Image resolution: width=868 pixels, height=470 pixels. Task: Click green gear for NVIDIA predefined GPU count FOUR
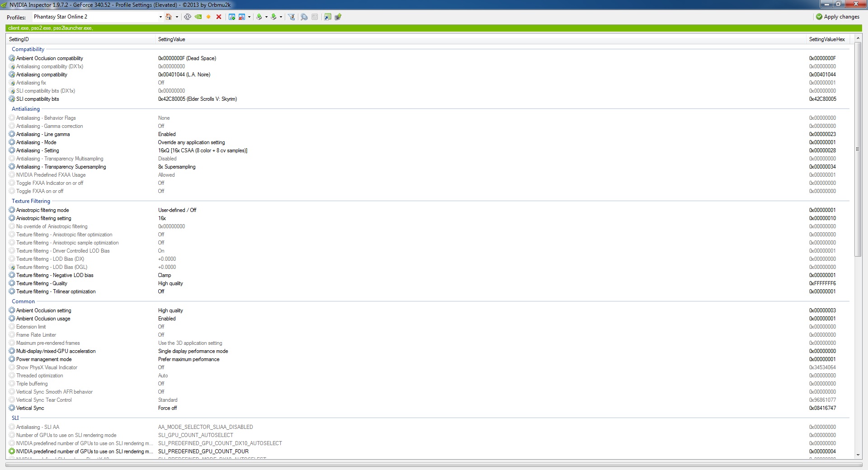click(x=12, y=451)
